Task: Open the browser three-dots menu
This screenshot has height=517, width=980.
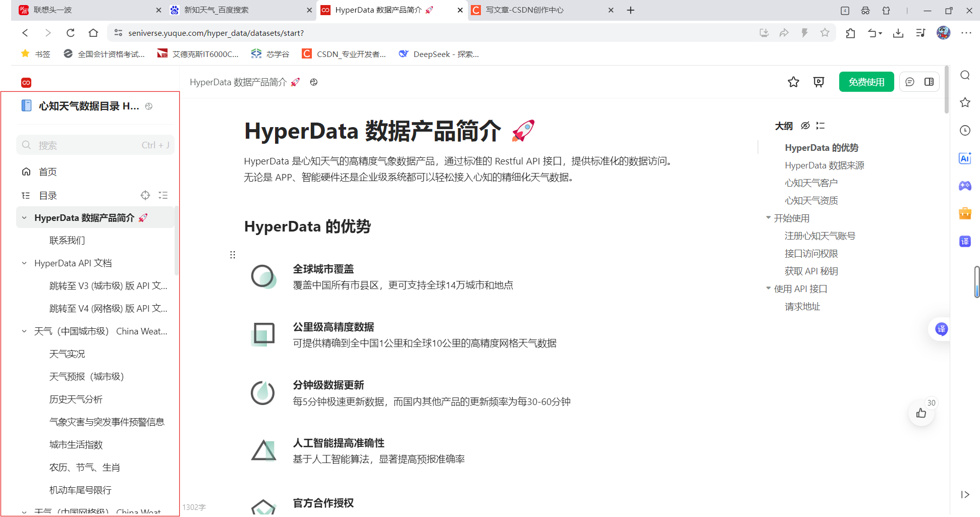Action: (966, 33)
